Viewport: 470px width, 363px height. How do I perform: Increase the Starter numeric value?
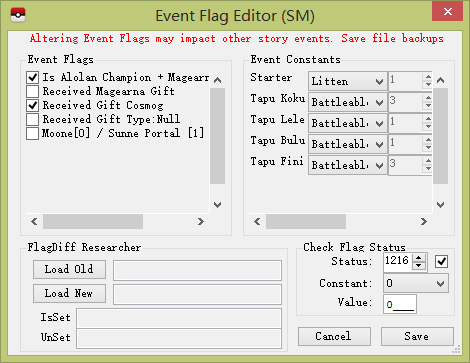pyautogui.click(x=428, y=77)
